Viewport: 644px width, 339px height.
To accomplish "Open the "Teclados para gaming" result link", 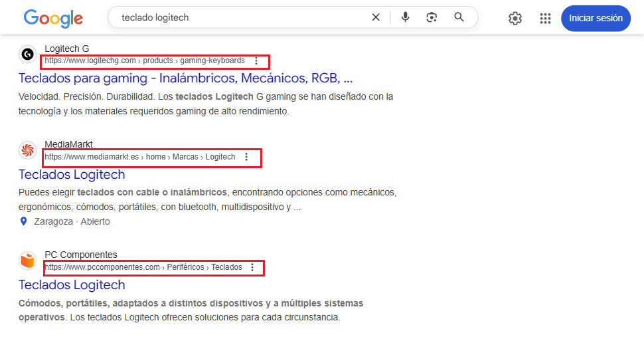I will (185, 78).
